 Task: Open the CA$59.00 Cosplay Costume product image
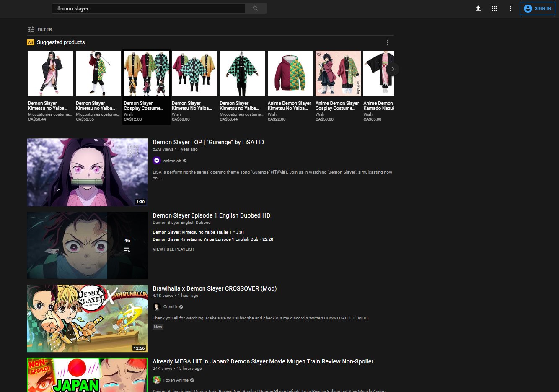(x=338, y=73)
